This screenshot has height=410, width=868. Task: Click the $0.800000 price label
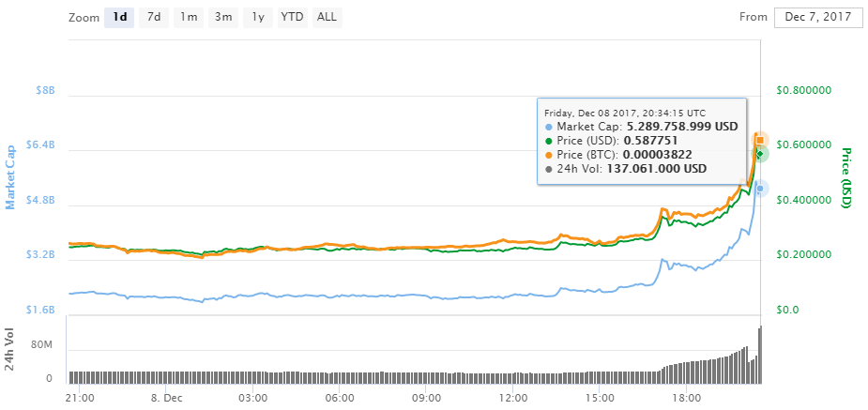click(804, 90)
